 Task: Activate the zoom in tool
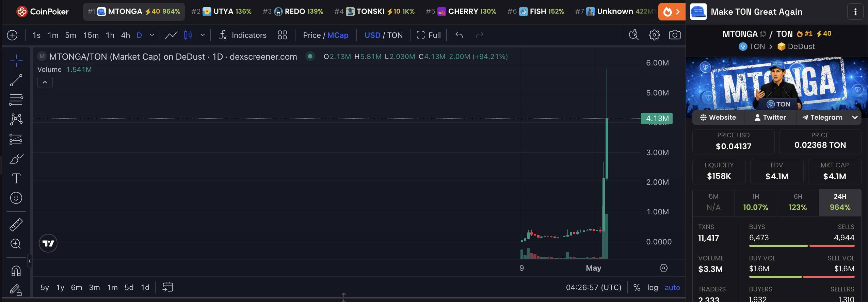16,244
